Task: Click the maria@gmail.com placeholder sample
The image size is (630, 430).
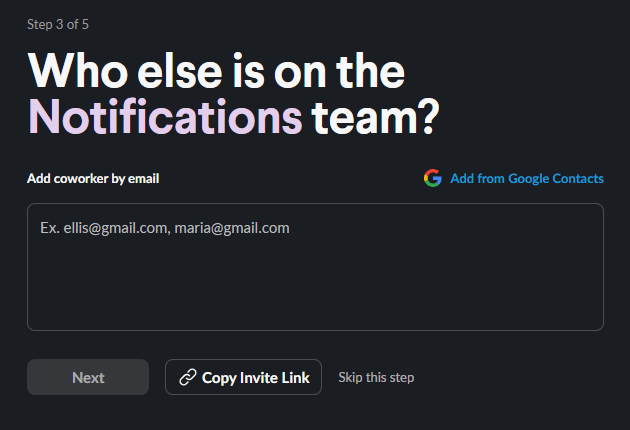Action: [x=232, y=228]
